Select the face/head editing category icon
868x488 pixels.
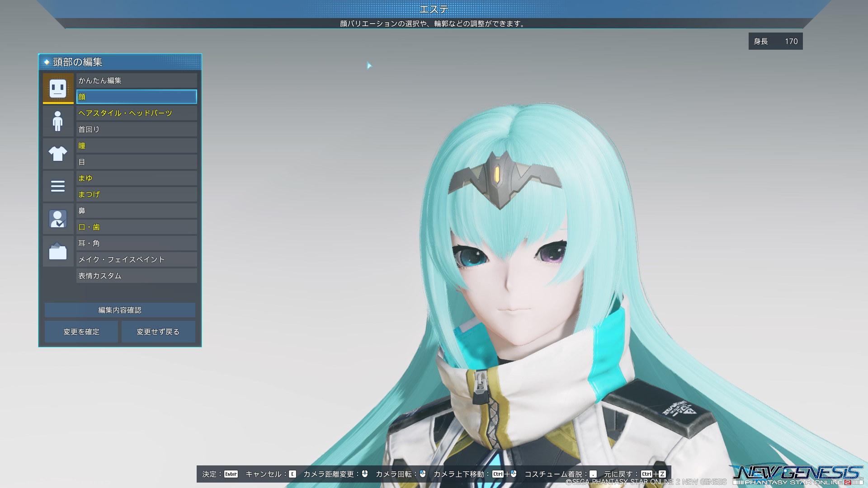[x=58, y=88]
